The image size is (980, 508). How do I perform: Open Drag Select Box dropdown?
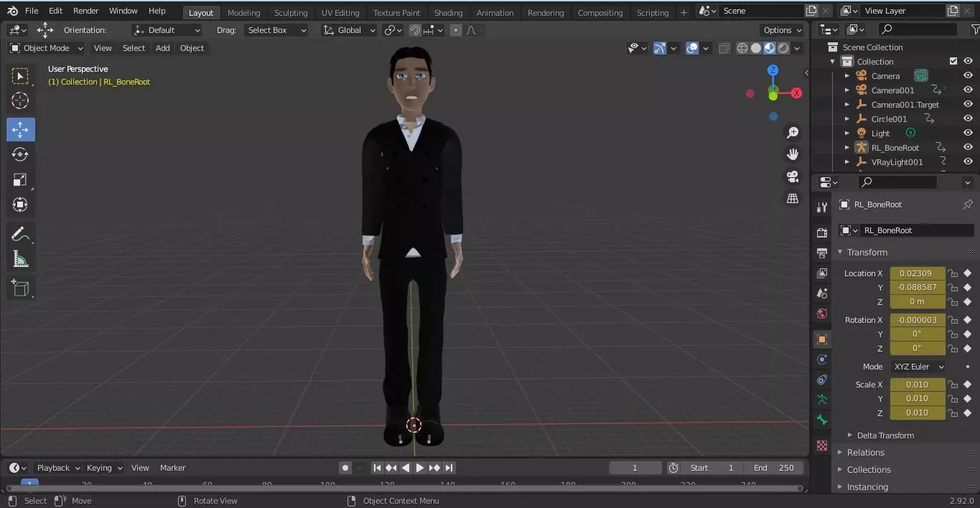click(276, 30)
